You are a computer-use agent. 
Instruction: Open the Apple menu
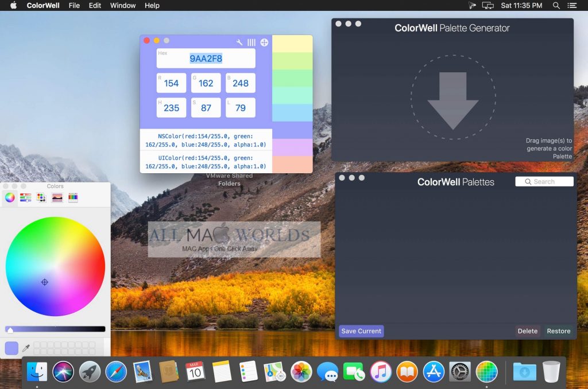point(14,5)
